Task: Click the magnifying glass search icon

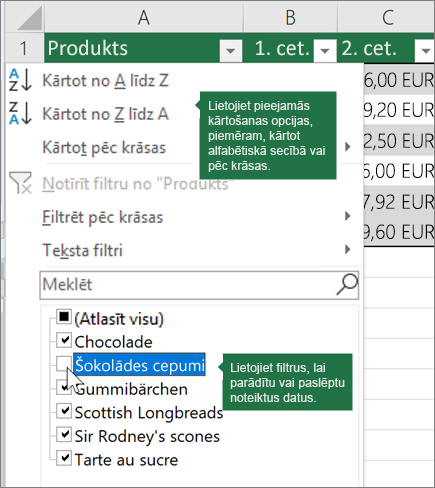Action: pos(347,285)
